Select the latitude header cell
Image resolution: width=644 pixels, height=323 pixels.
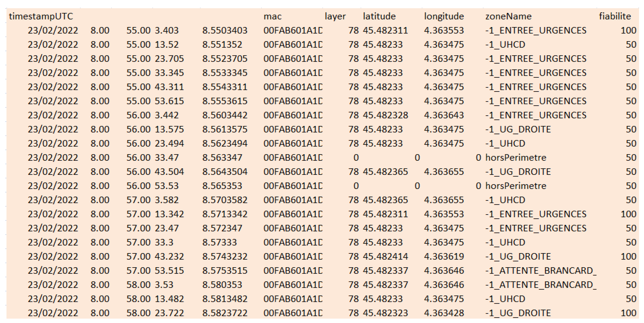[379, 16]
